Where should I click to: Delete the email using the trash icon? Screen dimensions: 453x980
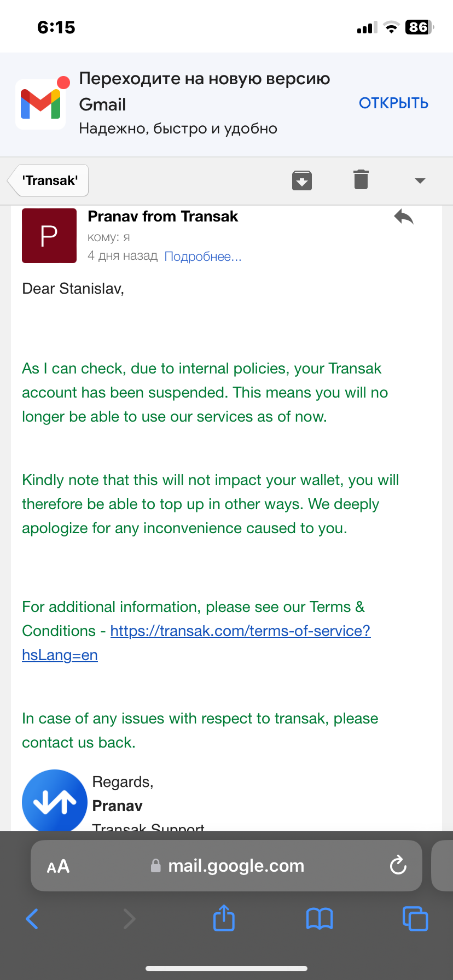361,179
